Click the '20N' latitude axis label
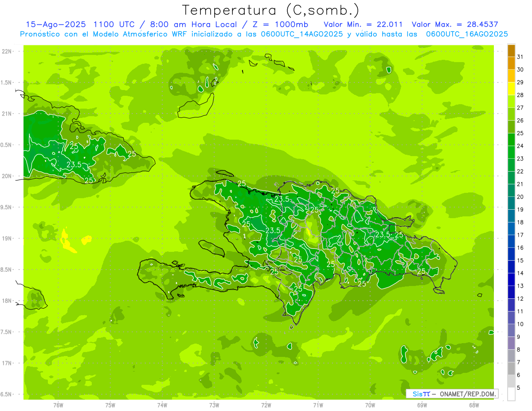Image resolution: width=532 pixels, height=411 pixels. point(7,176)
